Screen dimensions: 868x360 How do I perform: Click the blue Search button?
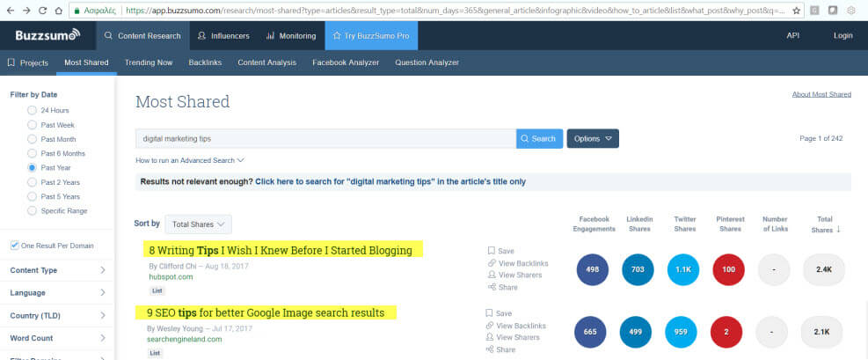pyautogui.click(x=540, y=138)
